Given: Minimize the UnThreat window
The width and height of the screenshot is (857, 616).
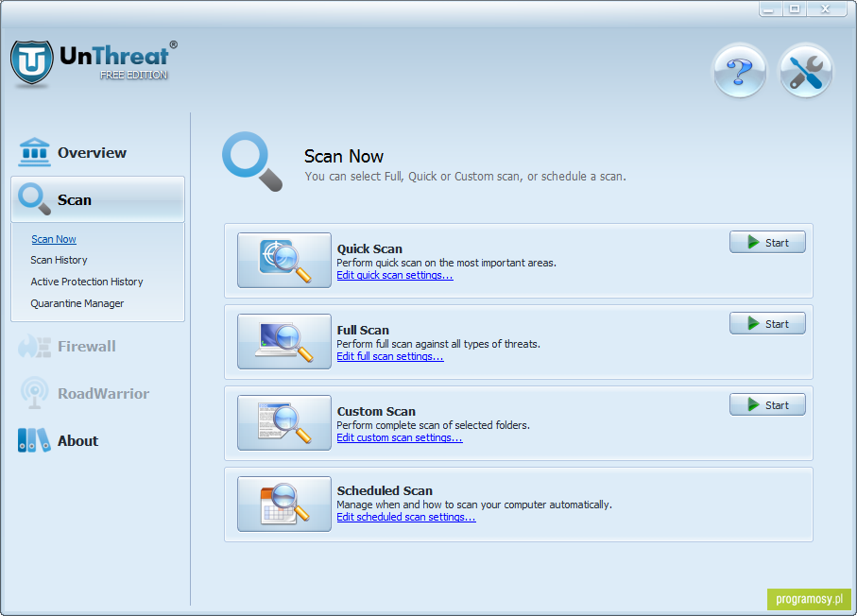Looking at the screenshot, I should pos(769,9).
